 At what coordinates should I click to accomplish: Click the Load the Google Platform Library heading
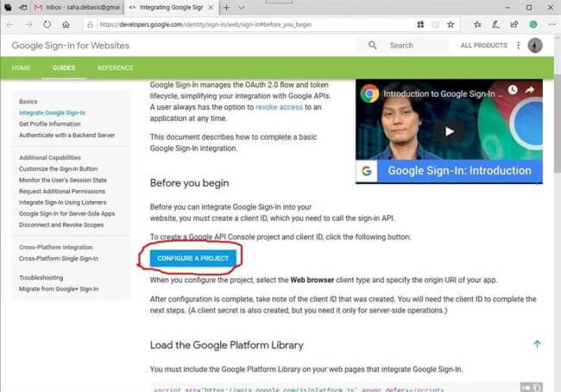click(x=226, y=345)
